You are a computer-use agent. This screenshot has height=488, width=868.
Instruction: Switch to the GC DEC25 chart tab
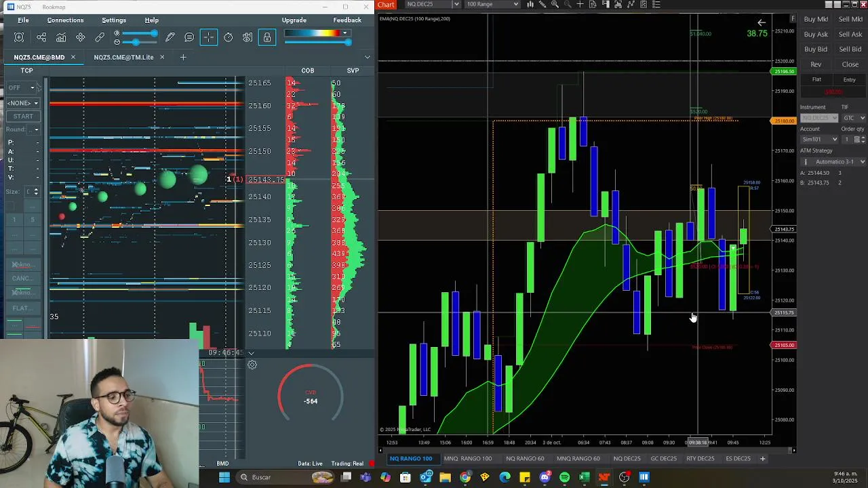(663, 459)
